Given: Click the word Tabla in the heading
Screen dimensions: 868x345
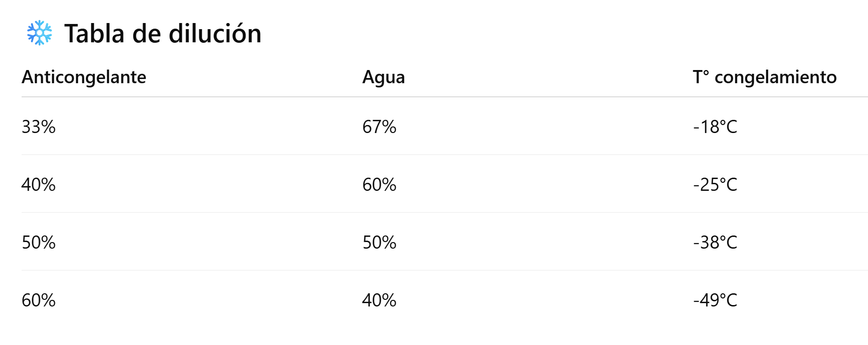Looking at the screenshot, I should [94, 34].
